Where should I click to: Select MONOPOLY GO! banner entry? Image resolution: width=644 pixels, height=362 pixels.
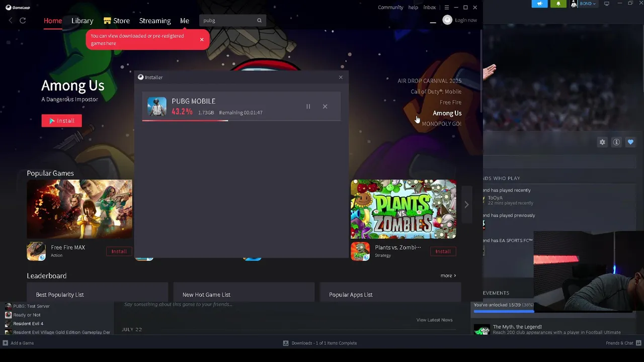tap(441, 124)
